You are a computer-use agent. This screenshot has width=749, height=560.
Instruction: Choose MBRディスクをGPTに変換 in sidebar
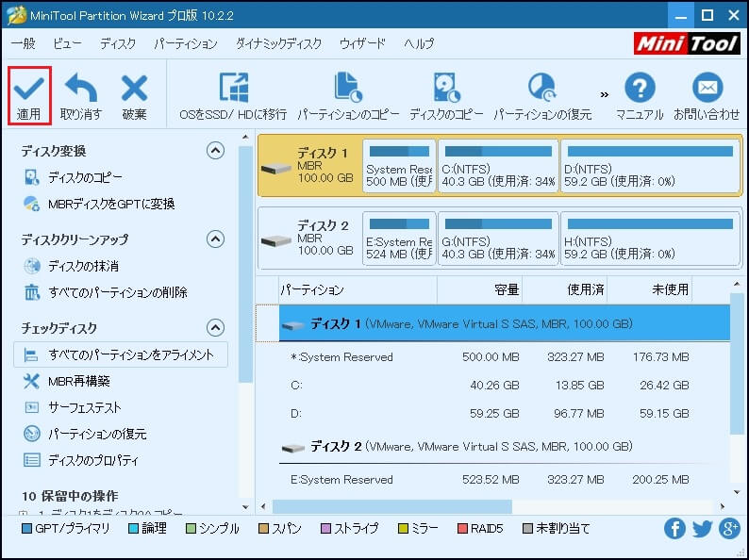pyautogui.click(x=111, y=204)
